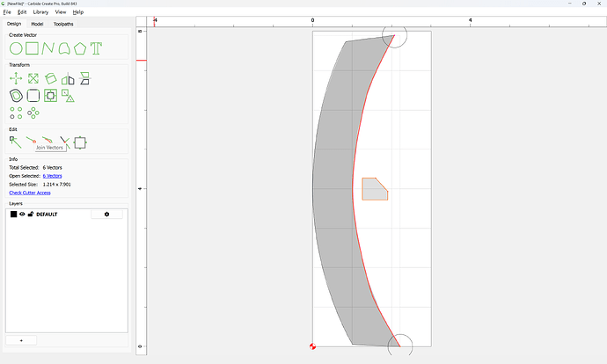Open the Library menu
The image size is (607, 364).
[40, 12]
